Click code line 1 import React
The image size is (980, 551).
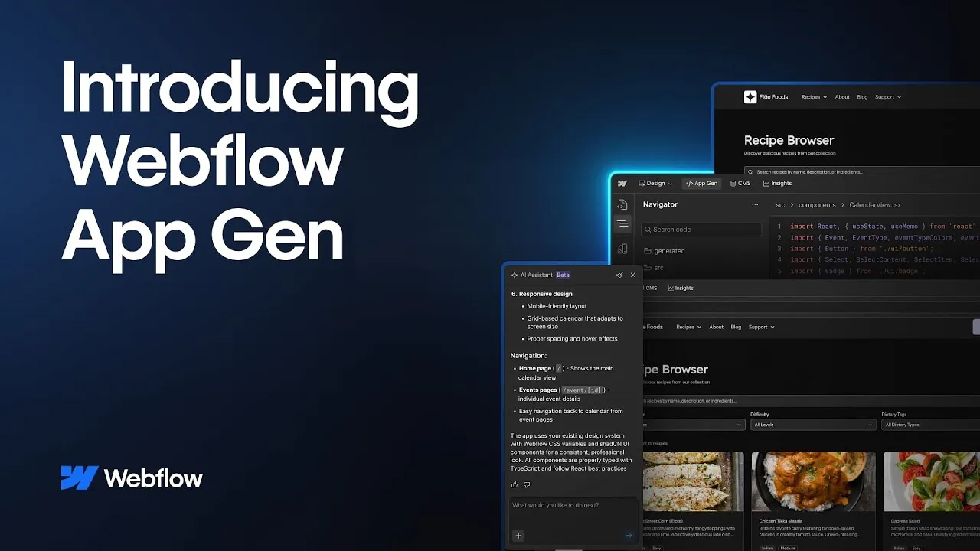pos(884,227)
